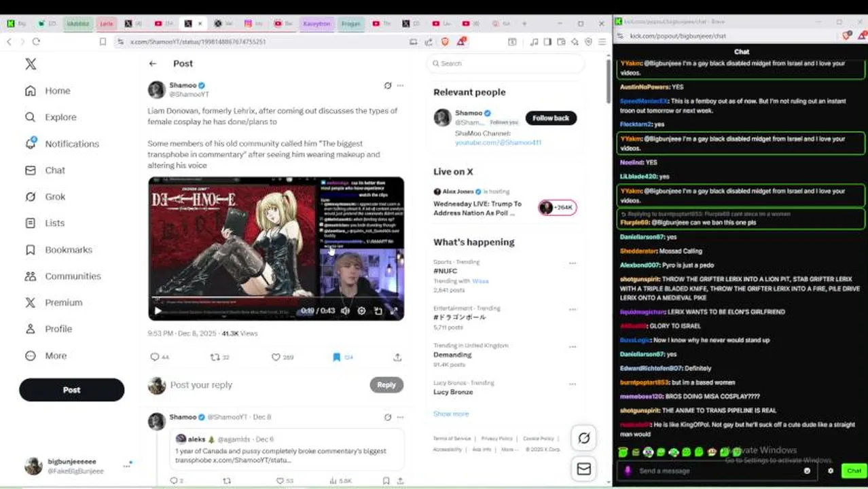Viewport: 868px width, 489px height.
Task: Close the active X browser tab
Action: coord(200,23)
